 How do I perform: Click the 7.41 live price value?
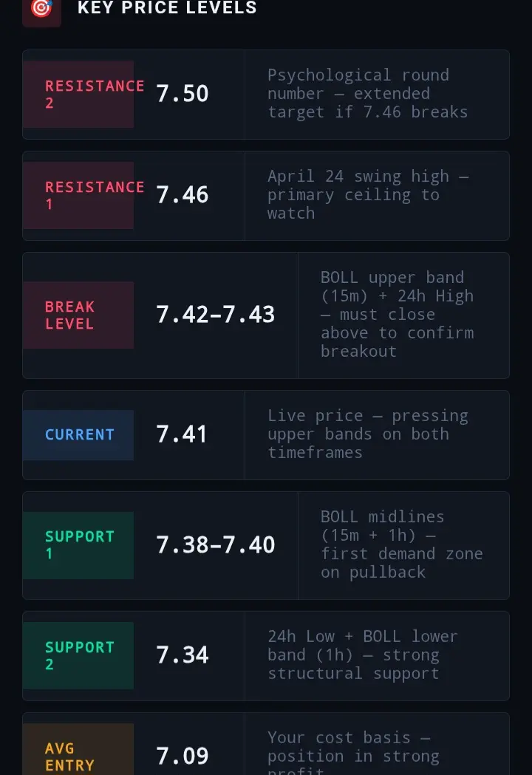click(182, 434)
